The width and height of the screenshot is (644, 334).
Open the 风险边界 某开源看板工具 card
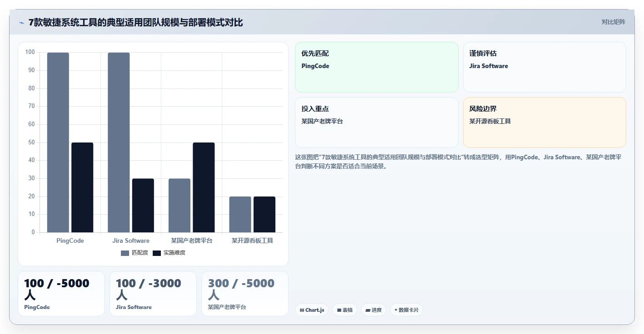coord(544,123)
